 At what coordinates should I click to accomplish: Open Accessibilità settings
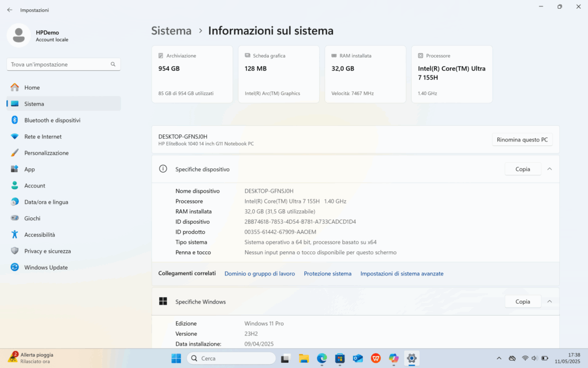pos(40,235)
